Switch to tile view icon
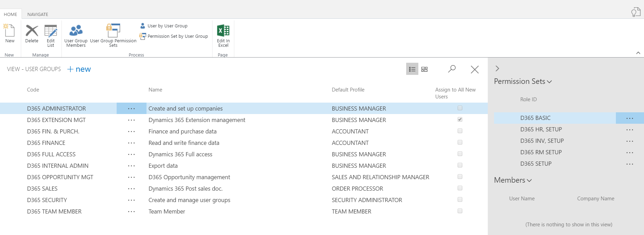Image resolution: width=644 pixels, height=235 pixels. tap(424, 69)
